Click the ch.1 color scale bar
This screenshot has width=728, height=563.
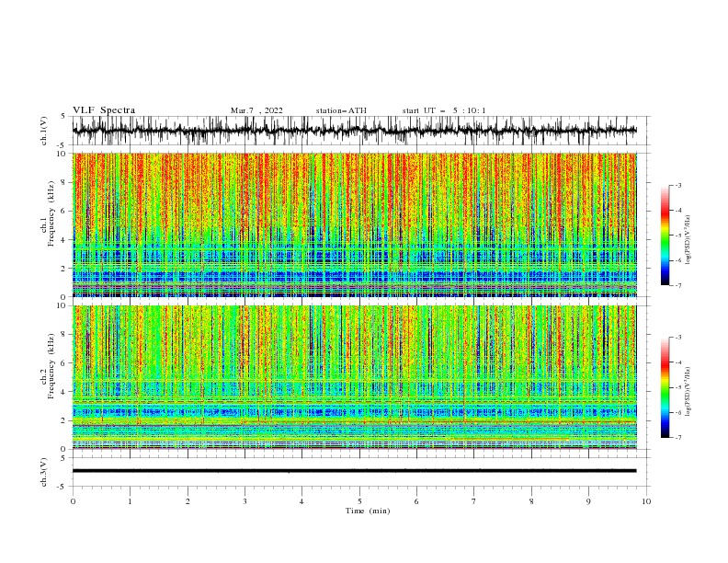[x=665, y=236]
